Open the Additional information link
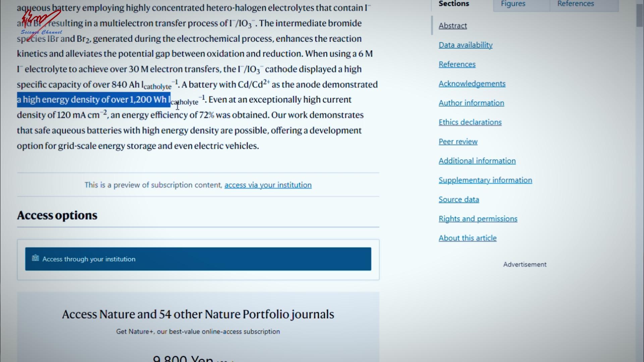 477,161
